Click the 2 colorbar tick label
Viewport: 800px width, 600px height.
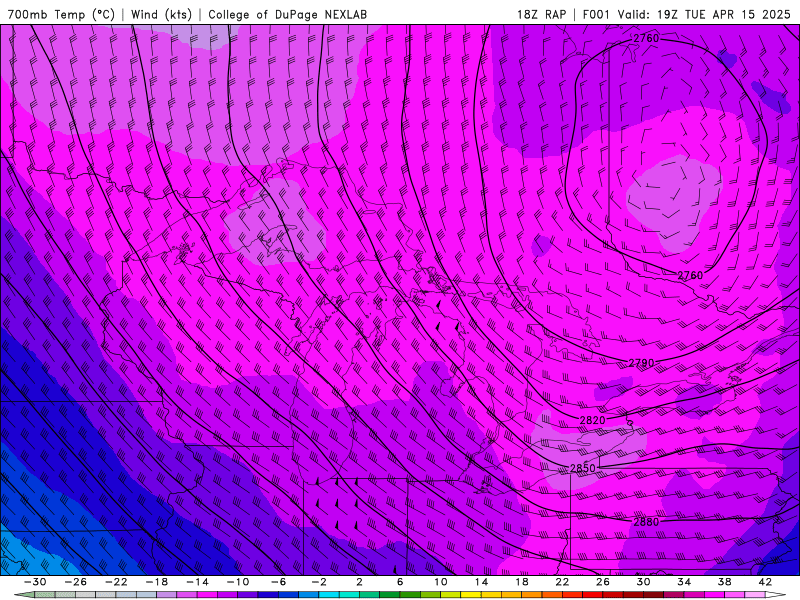[x=359, y=582]
